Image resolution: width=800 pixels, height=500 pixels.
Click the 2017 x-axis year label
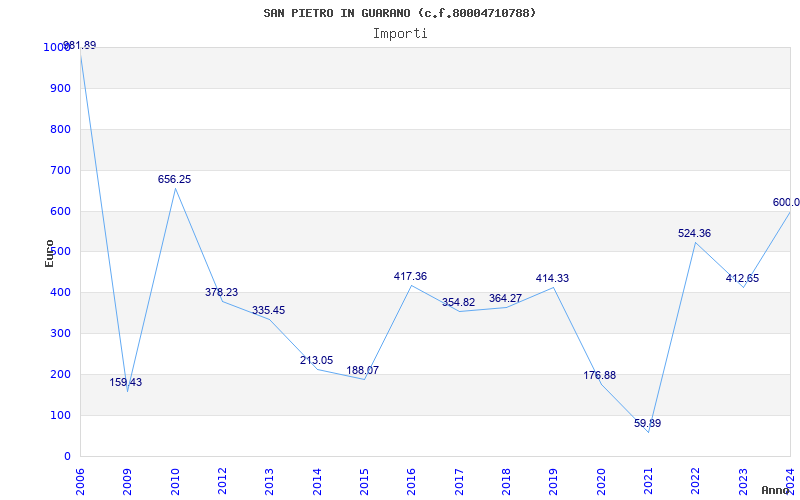[459, 482]
